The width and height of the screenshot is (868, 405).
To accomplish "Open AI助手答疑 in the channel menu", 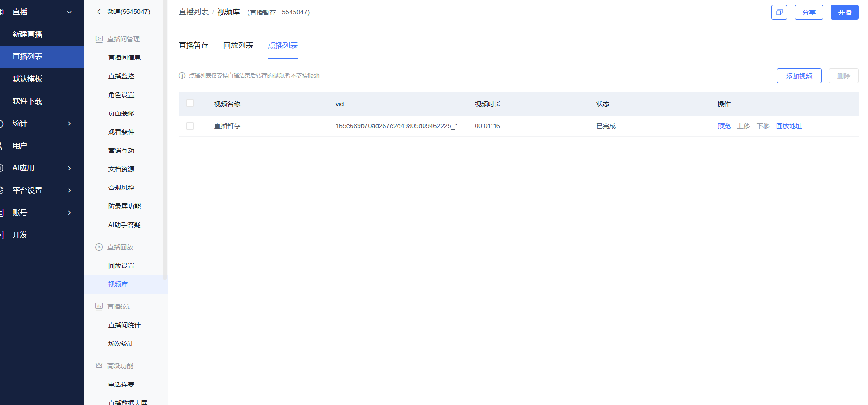I will (x=124, y=225).
